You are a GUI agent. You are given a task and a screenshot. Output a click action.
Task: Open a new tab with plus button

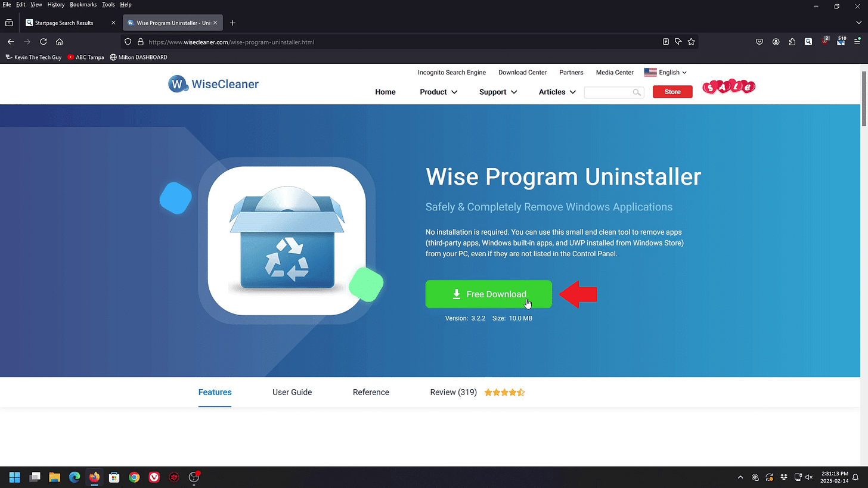[x=232, y=23]
